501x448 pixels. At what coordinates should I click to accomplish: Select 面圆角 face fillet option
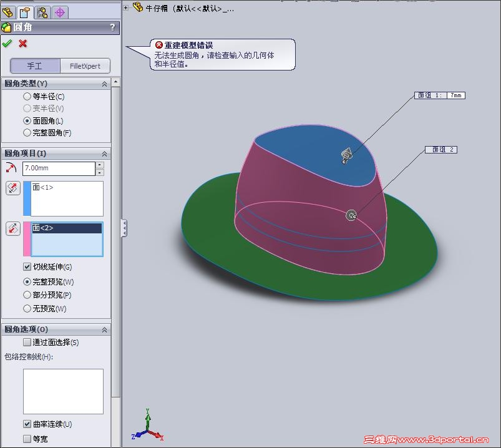pyautogui.click(x=27, y=121)
